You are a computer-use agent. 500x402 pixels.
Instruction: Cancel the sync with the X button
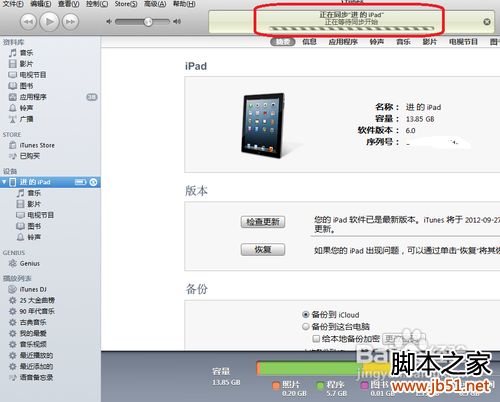click(x=487, y=22)
